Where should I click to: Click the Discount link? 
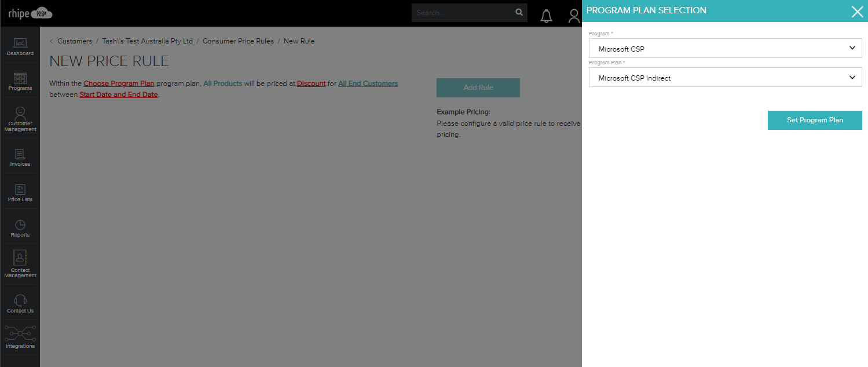tap(312, 83)
